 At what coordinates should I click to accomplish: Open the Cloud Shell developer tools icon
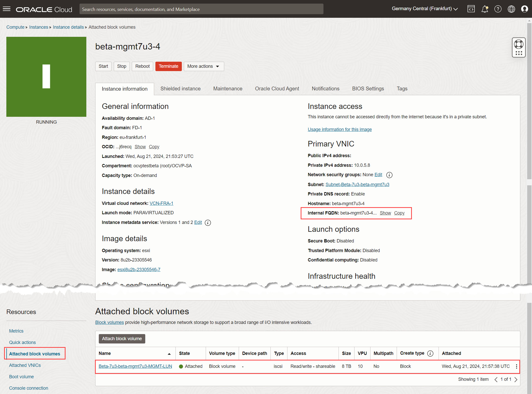point(471,9)
